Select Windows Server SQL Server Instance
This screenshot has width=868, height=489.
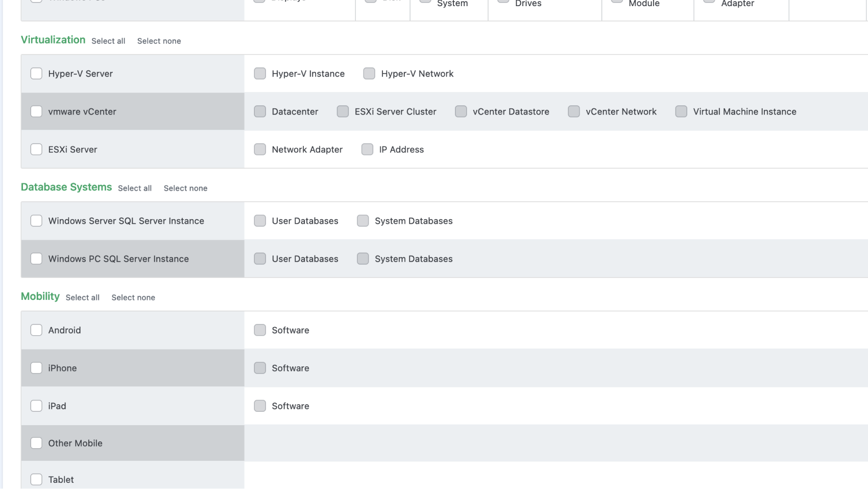click(x=36, y=221)
